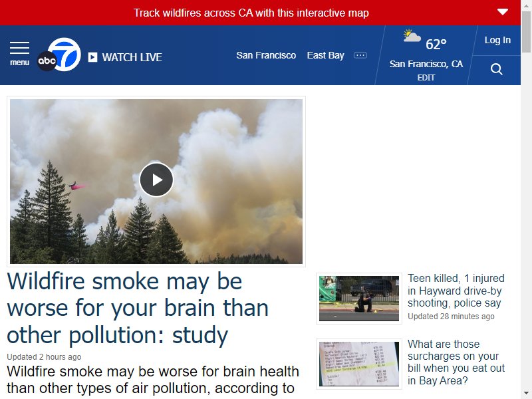Screen dimensions: 532x399
Task: Select the San Francisco section
Action: [266, 55]
